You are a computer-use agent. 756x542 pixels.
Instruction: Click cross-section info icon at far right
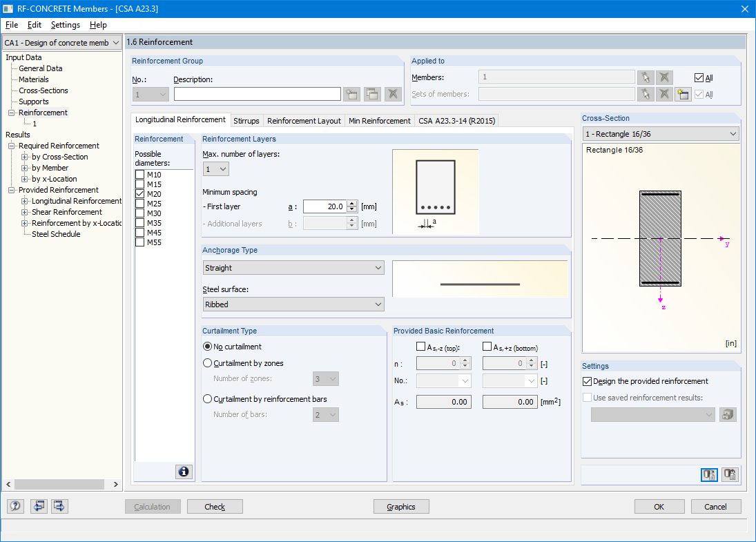[x=730, y=474]
